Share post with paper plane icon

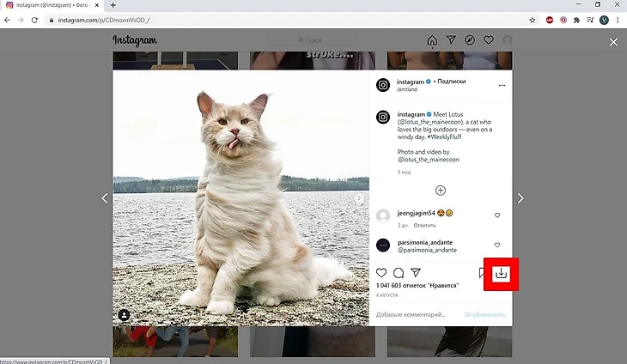[x=416, y=272]
